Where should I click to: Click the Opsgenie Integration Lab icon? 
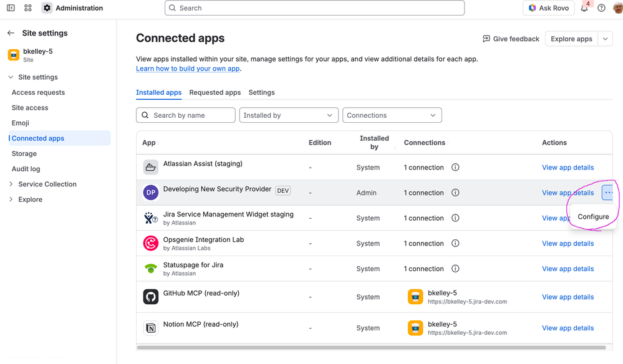click(150, 243)
